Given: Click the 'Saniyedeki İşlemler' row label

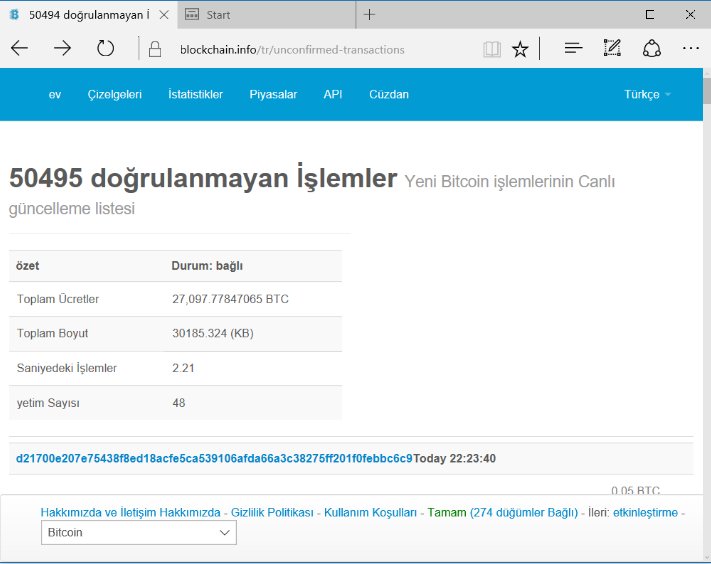Looking at the screenshot, I should (x=67, y=368).
